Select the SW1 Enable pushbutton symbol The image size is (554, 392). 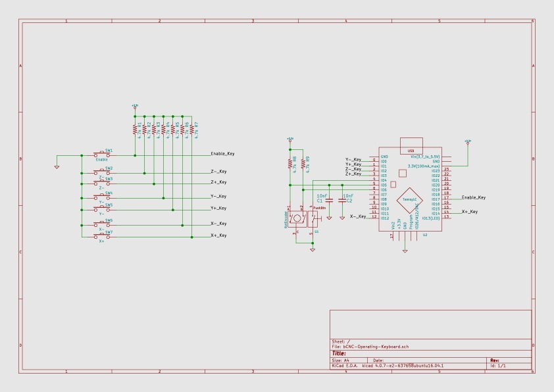[x=102, y=155]
